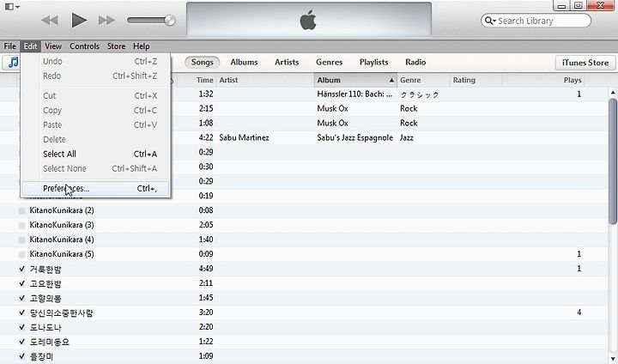
Task: Uncheck the 도나도나 song checkbox
Action: pos(21,327)
